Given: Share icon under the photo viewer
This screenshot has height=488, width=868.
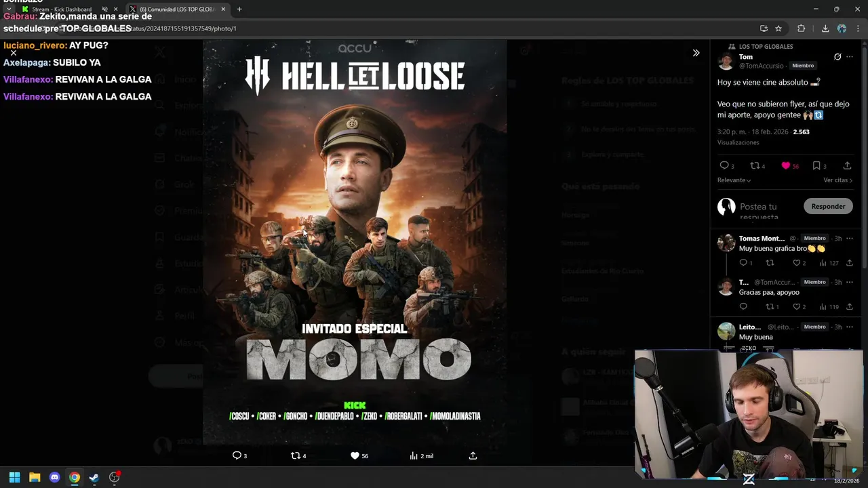Looking at the screenshot, I should (473, 455).
